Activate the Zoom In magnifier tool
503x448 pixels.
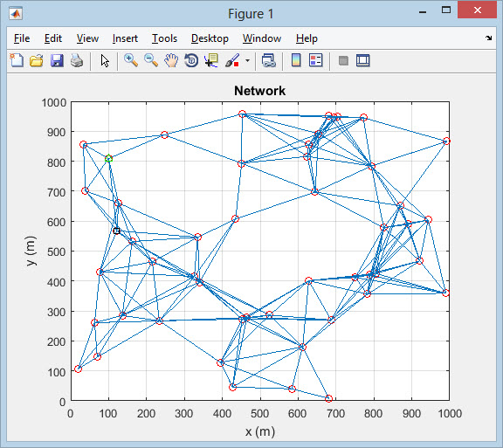(131, 60)
